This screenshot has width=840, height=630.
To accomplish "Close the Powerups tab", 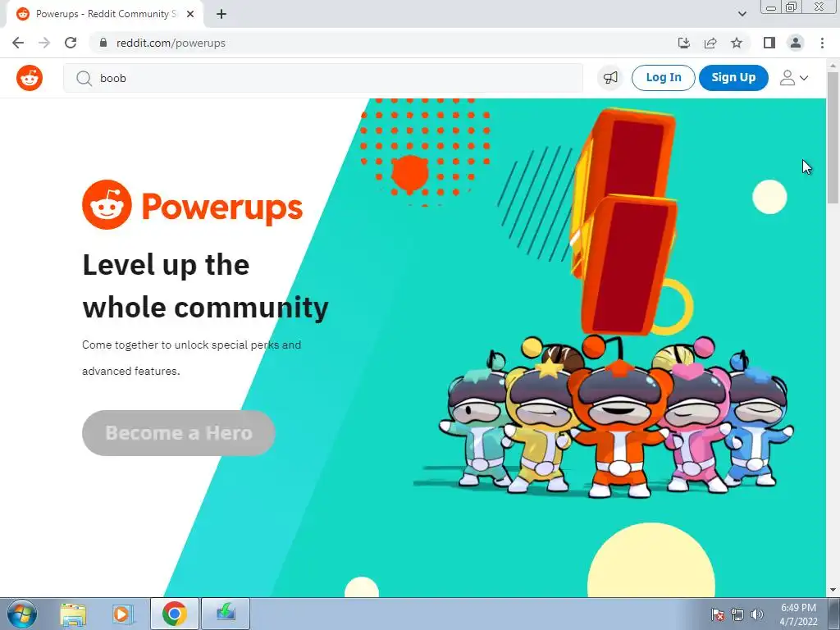I will [x=190, y=15].
